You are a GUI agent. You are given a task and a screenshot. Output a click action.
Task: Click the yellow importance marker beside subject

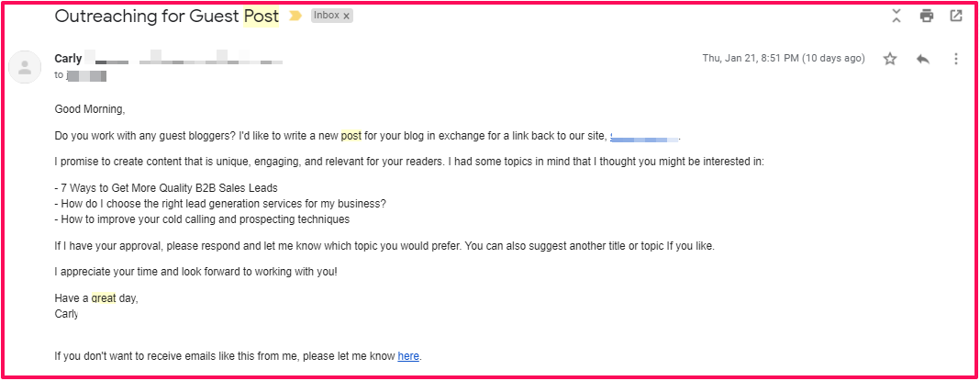pyautogui.click(x=295, y=17)
